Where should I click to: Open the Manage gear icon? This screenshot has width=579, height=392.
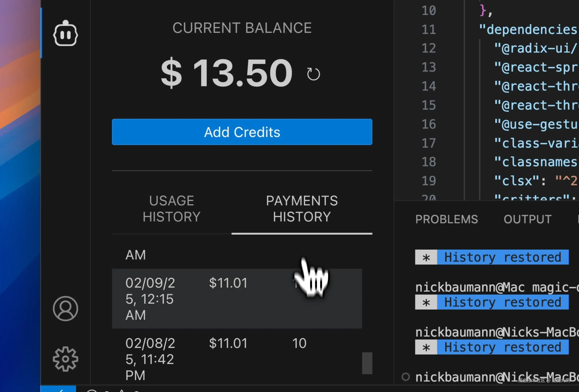[x=66, y=359]
